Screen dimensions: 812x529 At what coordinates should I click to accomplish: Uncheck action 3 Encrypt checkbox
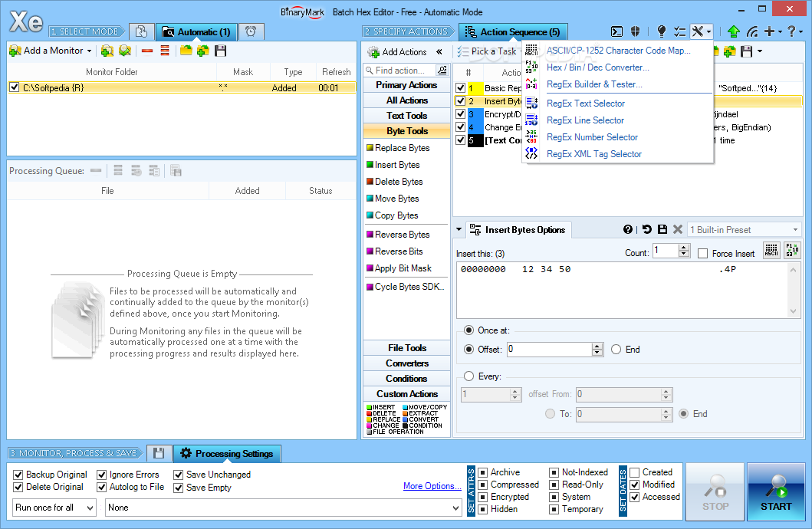click(460, 113)
